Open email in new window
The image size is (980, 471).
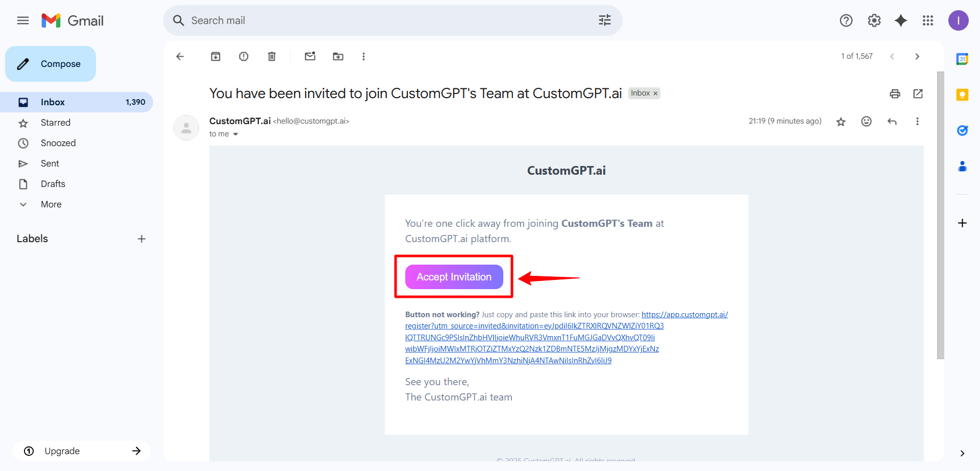pos(918,93)
